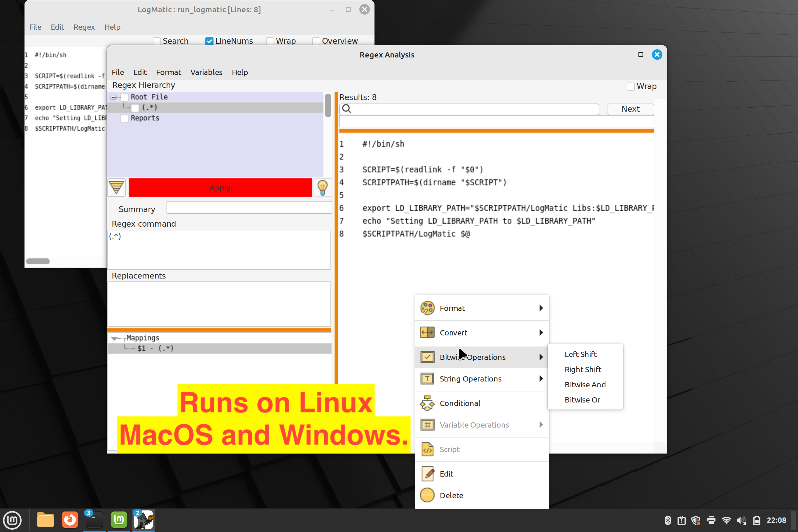Click the green Mint app taskbar icon
This screenshot has height=532, width=798.
119,520
